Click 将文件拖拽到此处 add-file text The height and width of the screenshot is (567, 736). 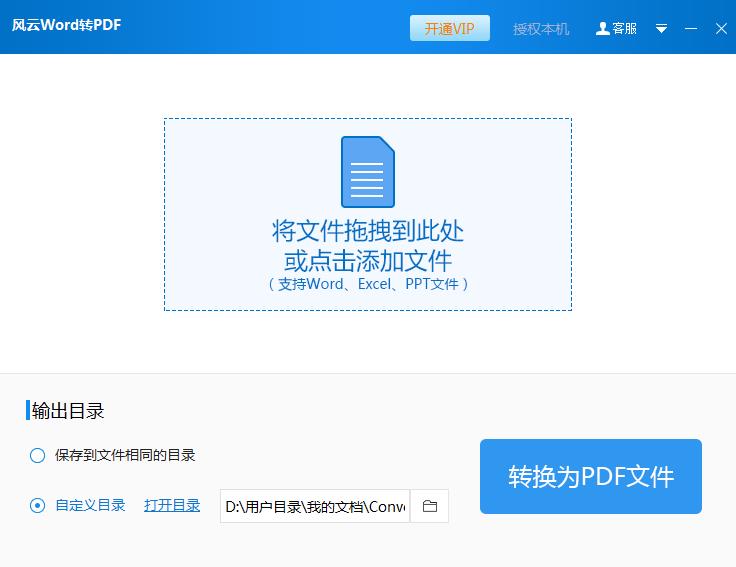368,230
